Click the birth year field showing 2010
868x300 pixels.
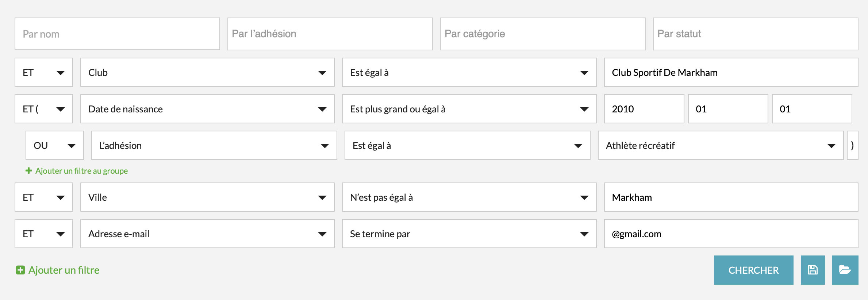coord(644,109)
